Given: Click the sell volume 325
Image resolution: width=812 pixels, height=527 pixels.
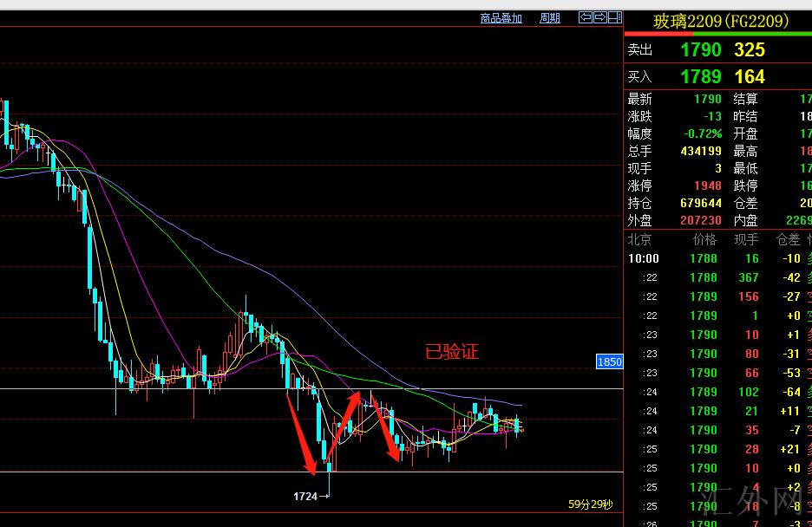Looking at the screenshot, I should (x=750, y=50).
